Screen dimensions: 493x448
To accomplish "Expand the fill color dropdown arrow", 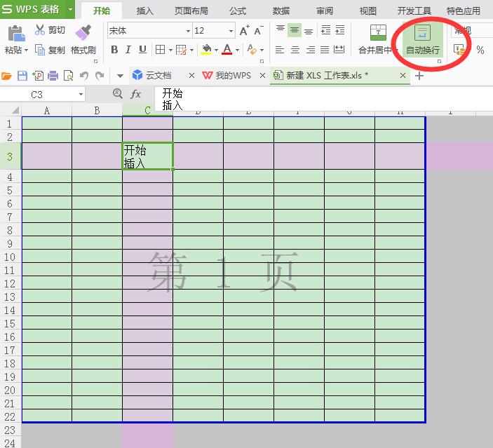I will [216, 50].
